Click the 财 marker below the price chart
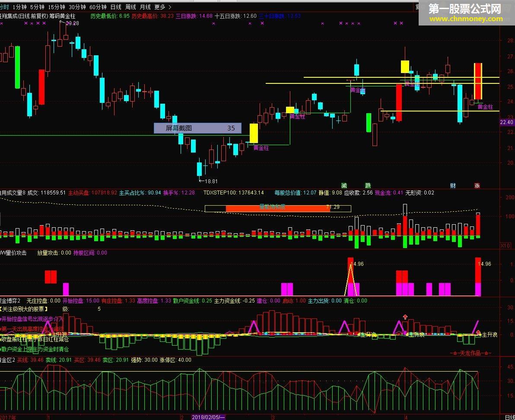Image resolution: width=515 pixels, height=420 pixels. tap(453, 186)
